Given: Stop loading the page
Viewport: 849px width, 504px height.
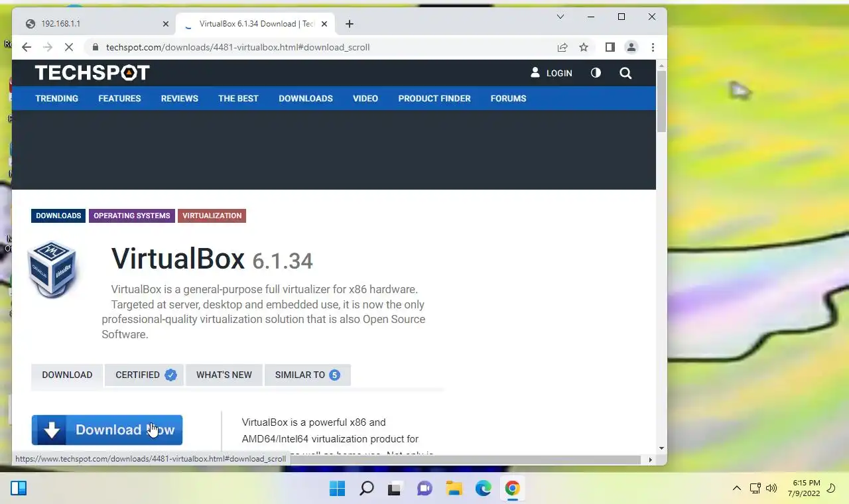Looking at the screenshot, I should click(x=70, y=47).
